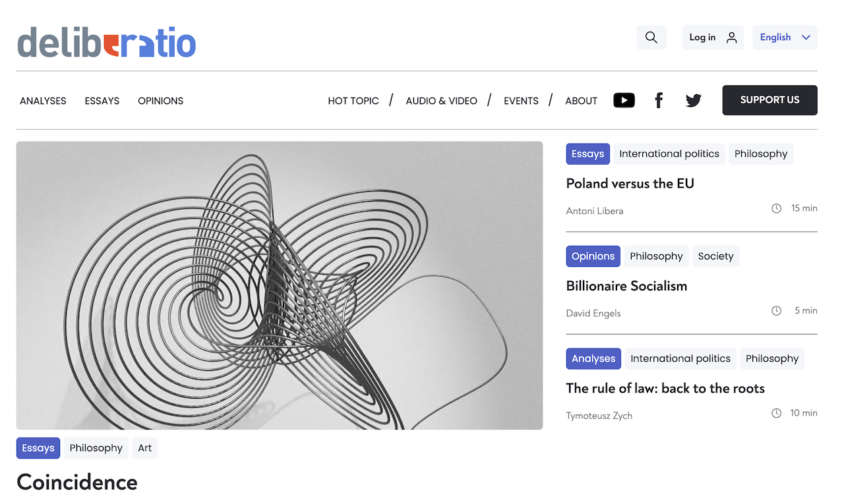The image size is (844, 504).
Task: Filter by the Art tag under image
Action: (144, 448)
